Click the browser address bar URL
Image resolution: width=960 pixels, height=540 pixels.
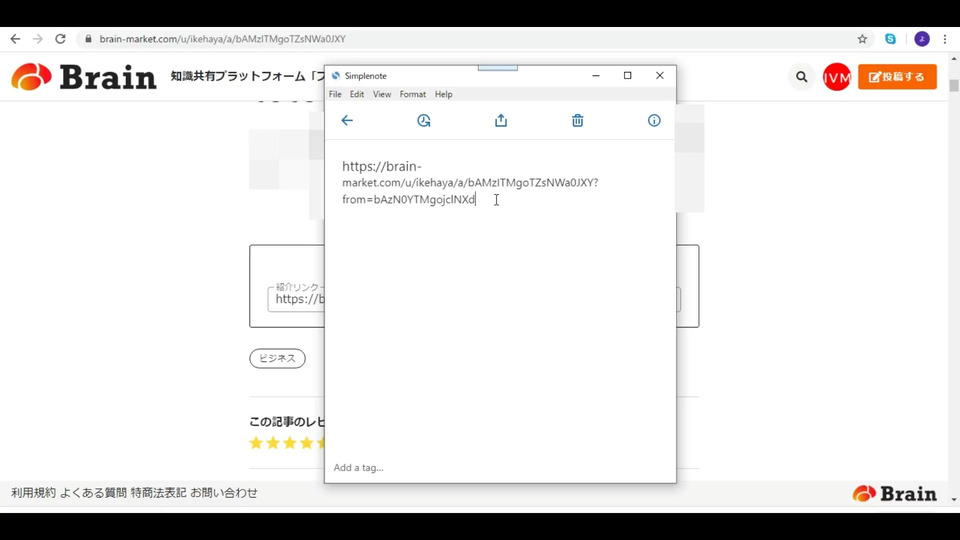(222, 39)
